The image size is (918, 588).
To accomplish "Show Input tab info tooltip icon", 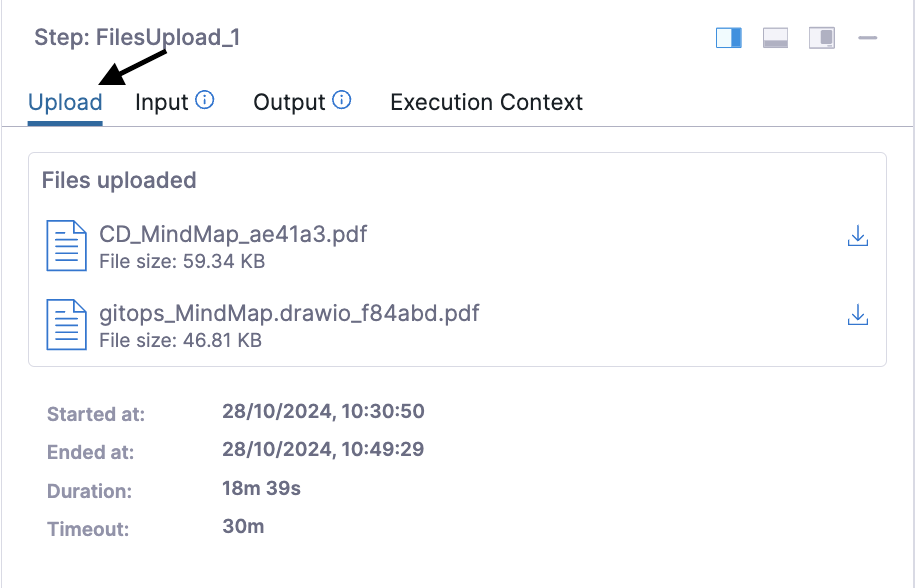I will (205, 100).
